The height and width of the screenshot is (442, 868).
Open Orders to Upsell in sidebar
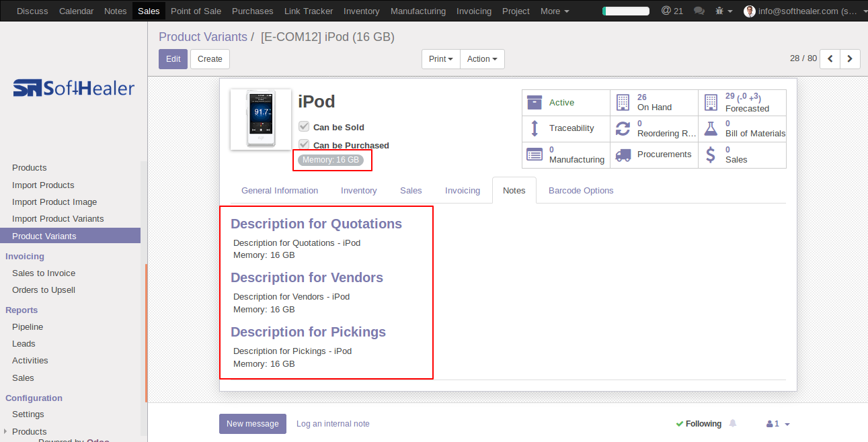click(x=44, y=290)
